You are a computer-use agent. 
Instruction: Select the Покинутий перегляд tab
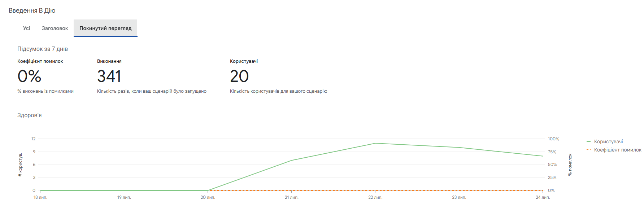tap(105, 28)
